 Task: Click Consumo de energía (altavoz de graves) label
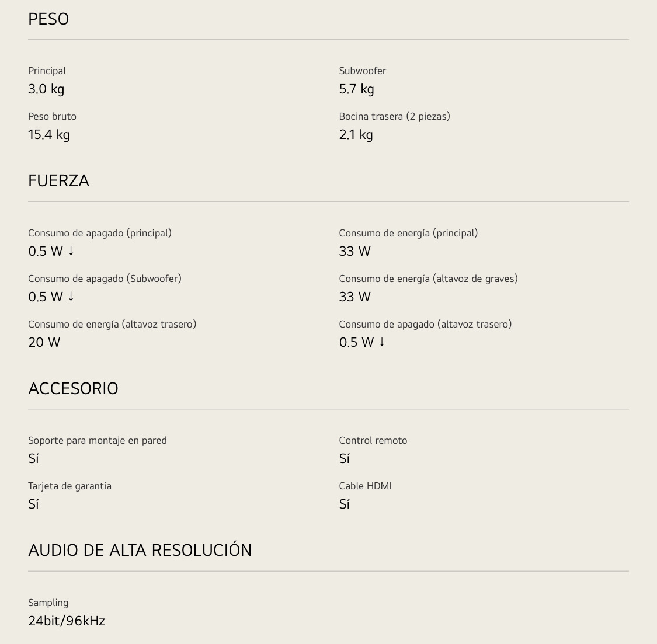(428, 279)
